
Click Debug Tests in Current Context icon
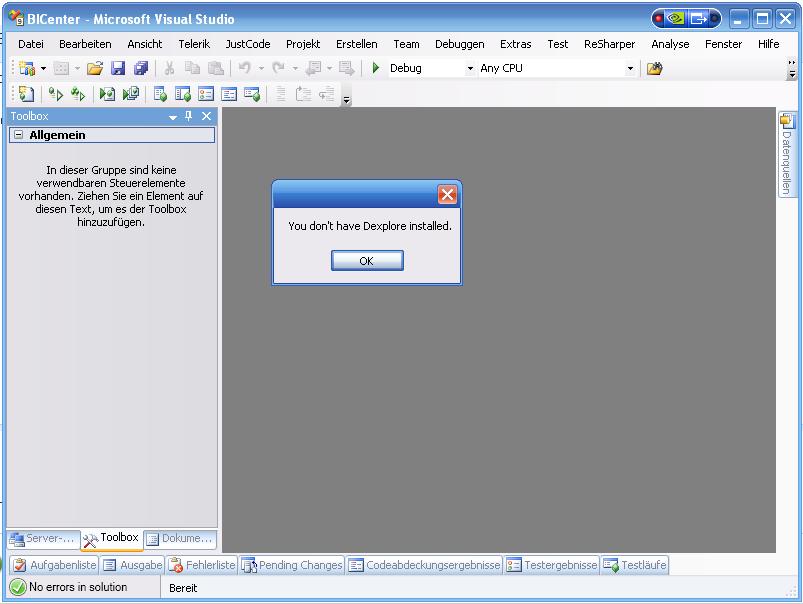(x=107, y=94)
